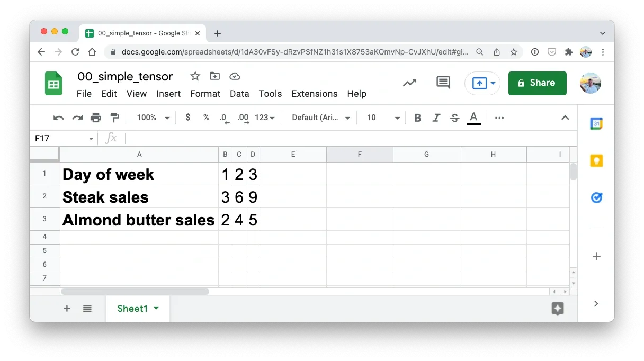Open the Tools menu
The width and height of the screenshot is (644, 361).
[270, 94]
